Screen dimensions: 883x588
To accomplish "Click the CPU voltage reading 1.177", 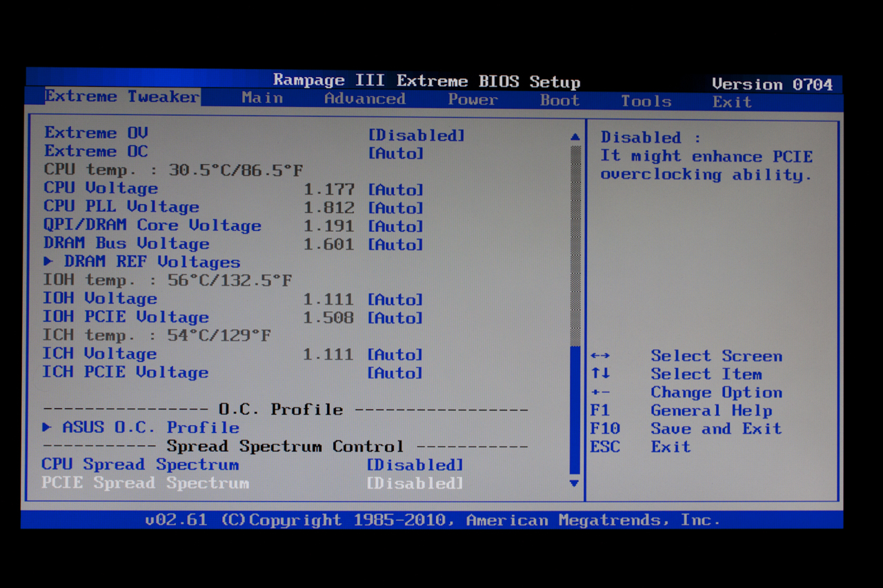I will coord(329,189).
